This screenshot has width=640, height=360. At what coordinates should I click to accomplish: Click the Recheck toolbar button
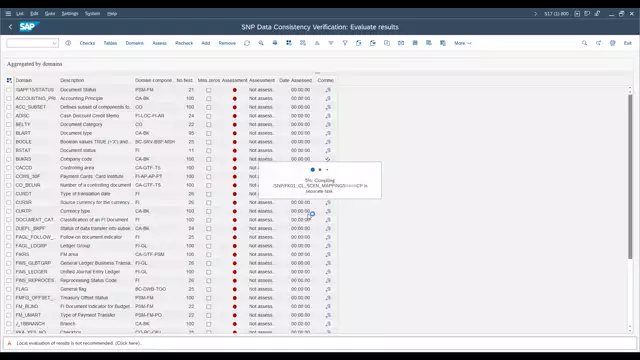coord(184,43)
